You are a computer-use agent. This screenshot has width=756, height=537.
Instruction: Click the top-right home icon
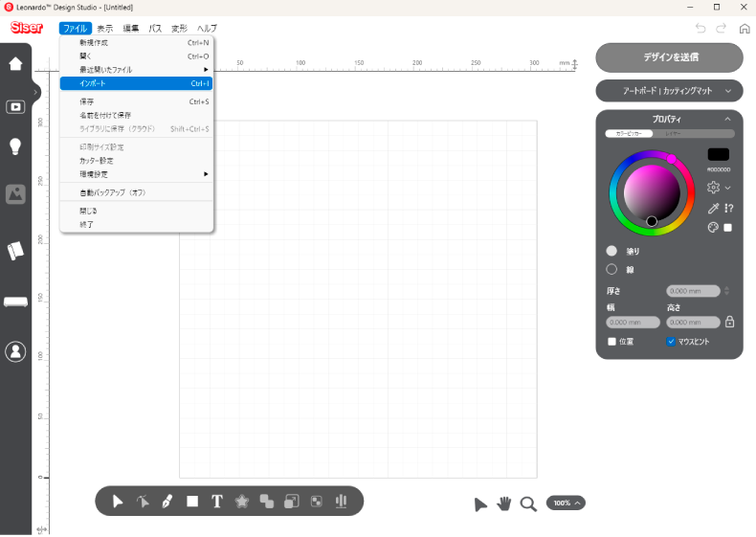745,29
